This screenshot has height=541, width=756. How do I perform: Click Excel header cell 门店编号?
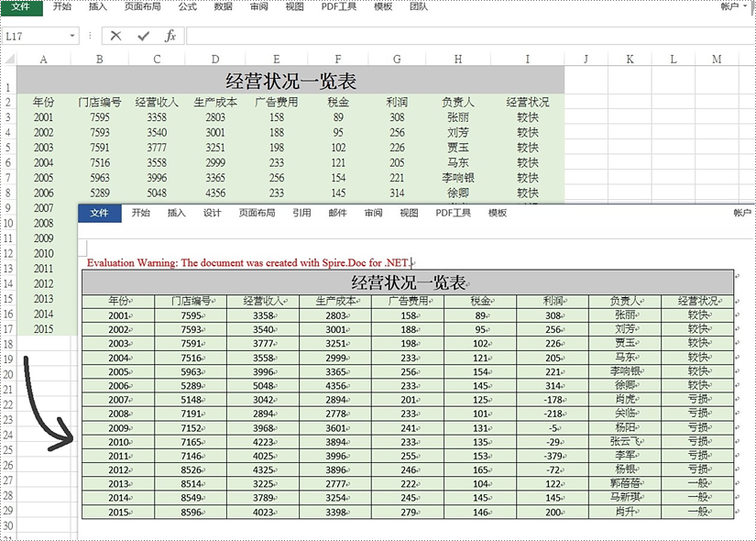[100, 103]
